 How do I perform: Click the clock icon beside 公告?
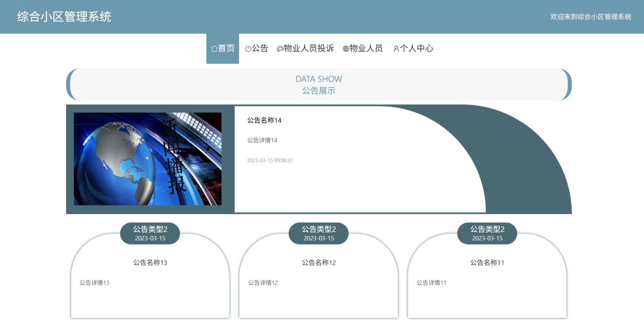click(x=248, y=49)
